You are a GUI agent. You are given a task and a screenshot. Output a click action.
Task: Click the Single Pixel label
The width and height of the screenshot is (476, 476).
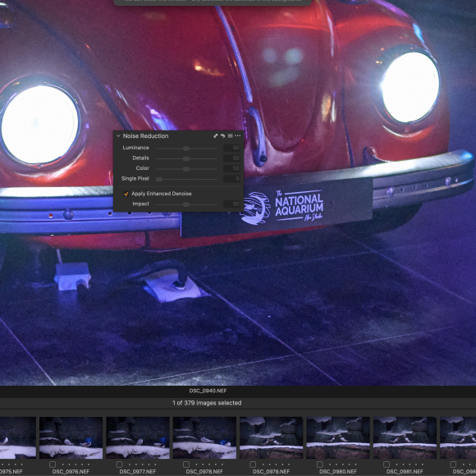point(135,179)
